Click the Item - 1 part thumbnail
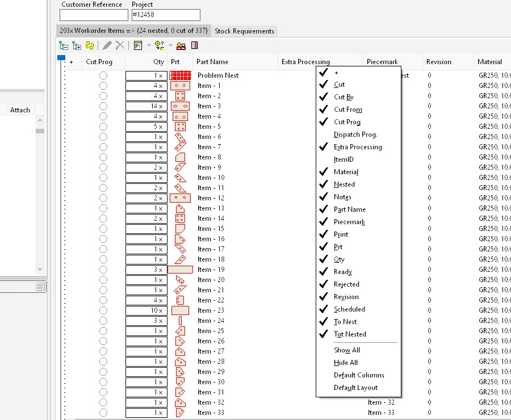This screenshot has height=420, width=511. point(180,86)
